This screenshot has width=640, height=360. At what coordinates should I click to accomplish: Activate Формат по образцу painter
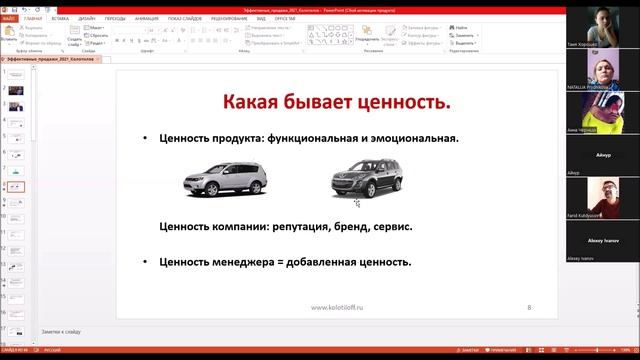(40, 43)
